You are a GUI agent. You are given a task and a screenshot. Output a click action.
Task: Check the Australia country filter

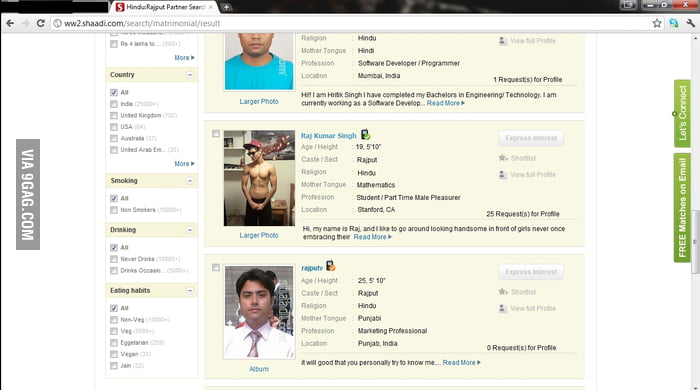pyautogui.click(x=114, y=138)
